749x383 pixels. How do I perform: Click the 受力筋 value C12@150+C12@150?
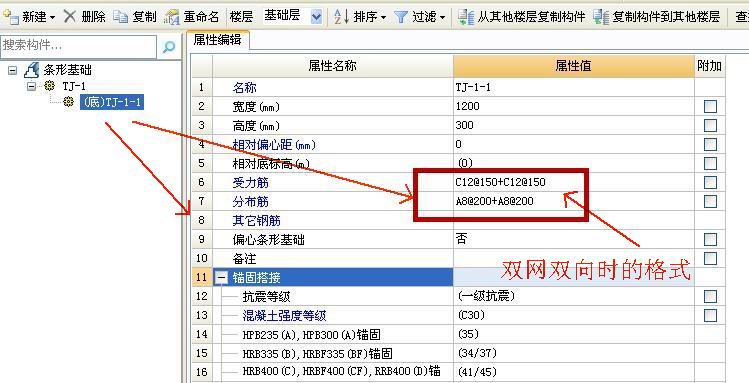click(573, 182)
